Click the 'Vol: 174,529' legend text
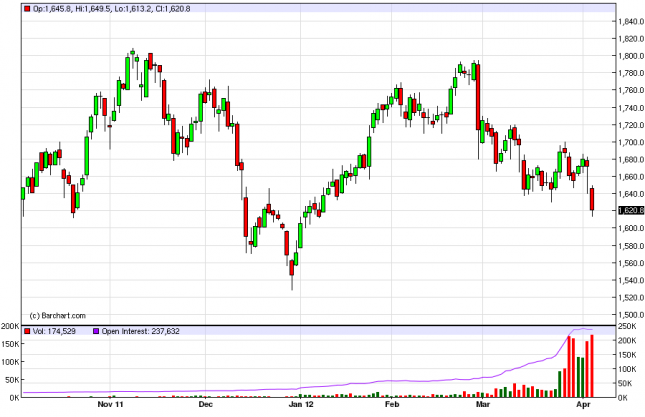This screenshot has height=417, width=645. click(54, 331)
